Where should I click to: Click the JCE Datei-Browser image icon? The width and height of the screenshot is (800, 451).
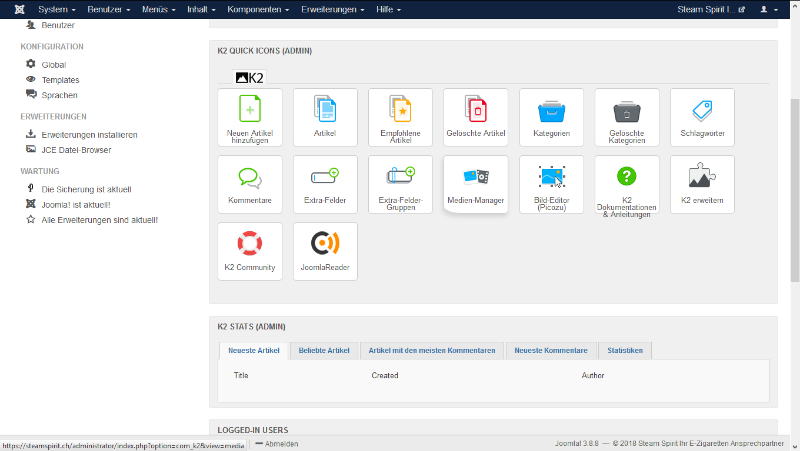tap(31, 149)
